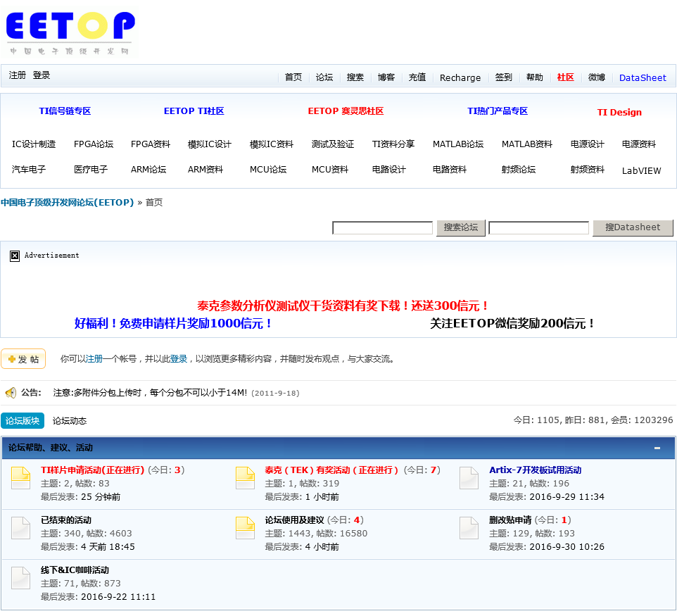The image size is (677, 616).
Task: Open the 汽车电子 link
Action: click(28, 170)
